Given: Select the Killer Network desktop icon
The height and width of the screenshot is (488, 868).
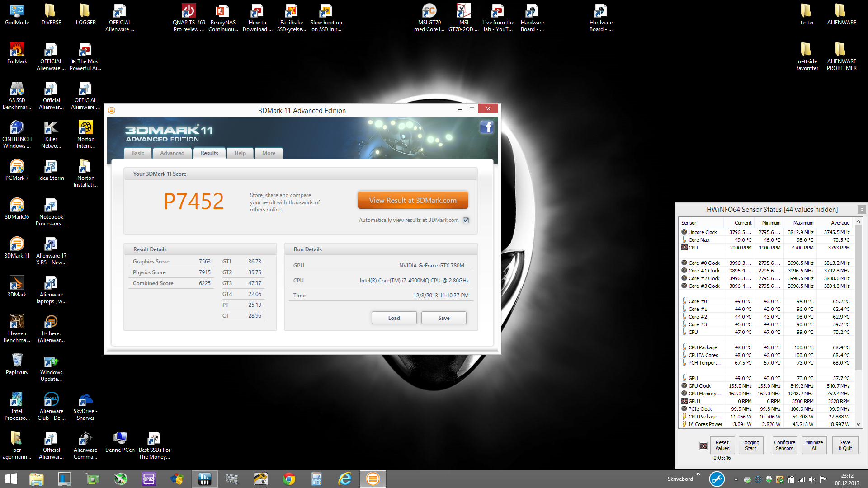Looking at the screenshot, I should click(x=51, y=134).
